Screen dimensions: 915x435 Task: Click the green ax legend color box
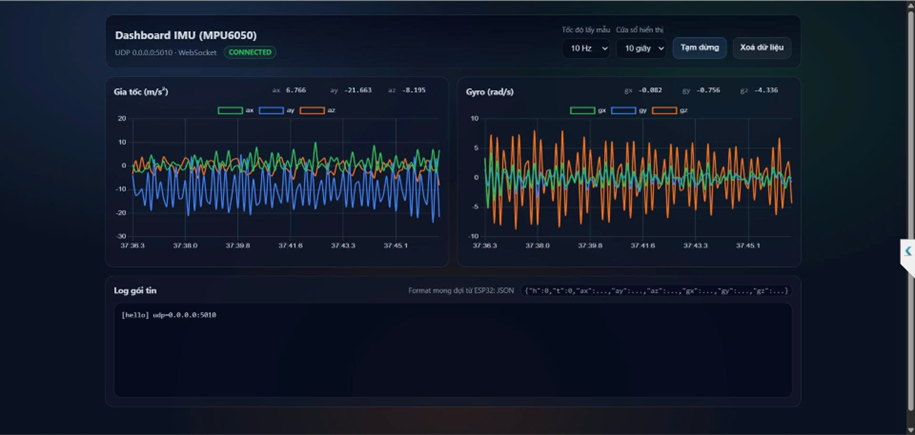230,110
